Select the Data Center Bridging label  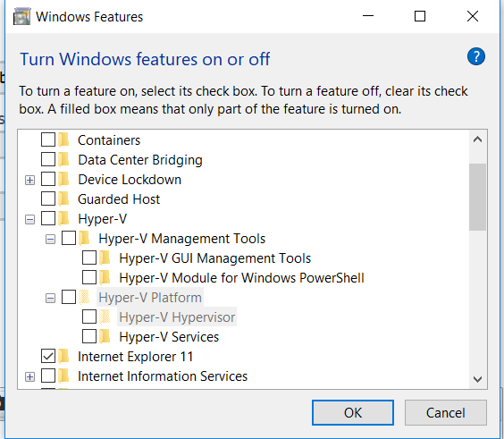point(140,160)
